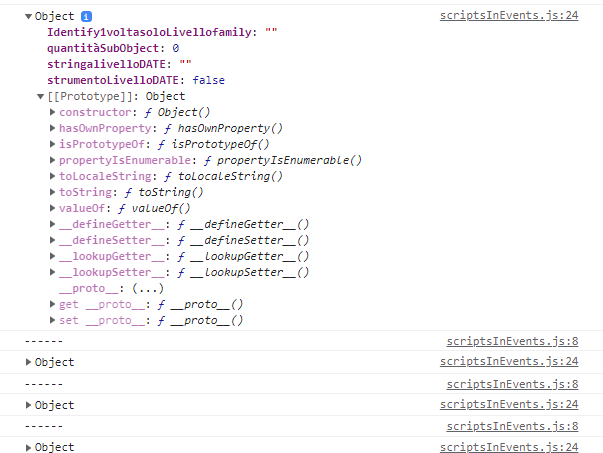The height and width of the screenshot is (453, 603).
Task: Click the ƒ isPrototypeOf() function value
Action: coord(213,145)
